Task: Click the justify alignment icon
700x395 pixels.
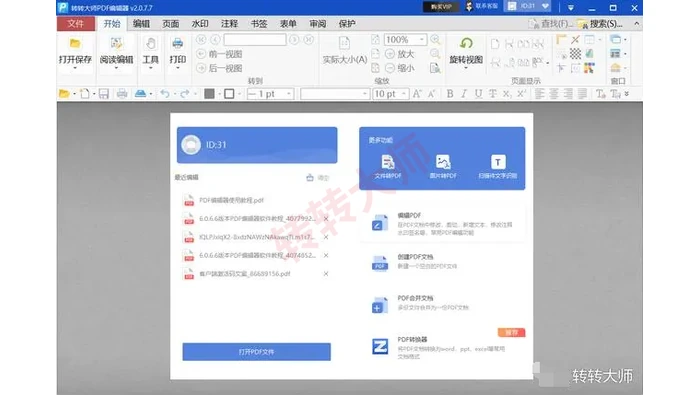Action: point(583,94)
